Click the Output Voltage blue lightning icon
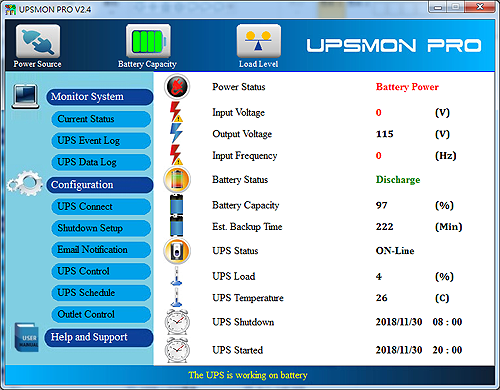 (x=176, y=133)
